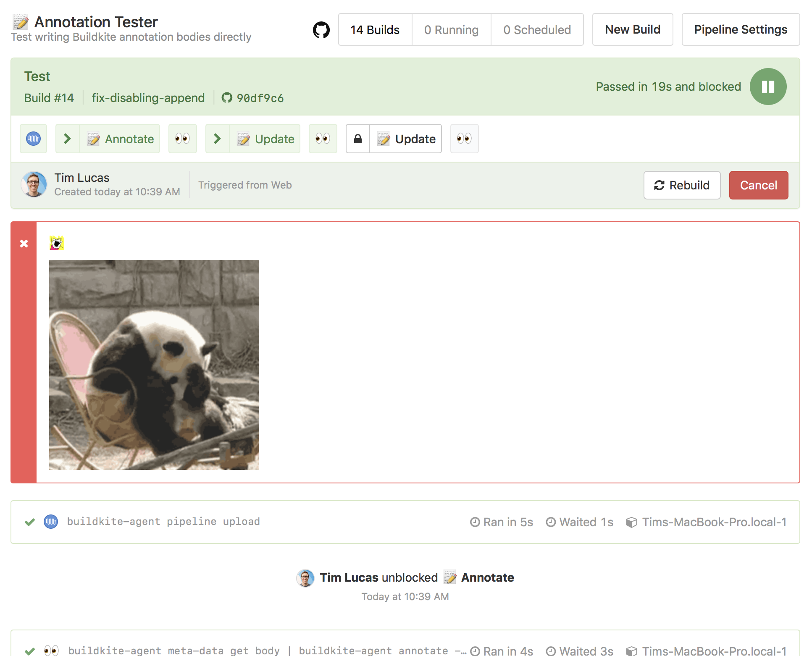Open Pipeline Settings

(x=740, y=30)
